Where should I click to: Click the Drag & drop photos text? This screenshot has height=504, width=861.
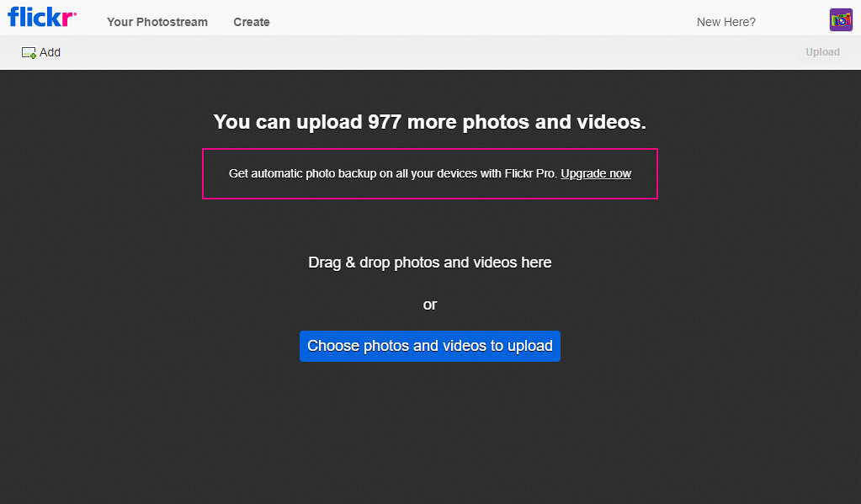click(429, 263)
